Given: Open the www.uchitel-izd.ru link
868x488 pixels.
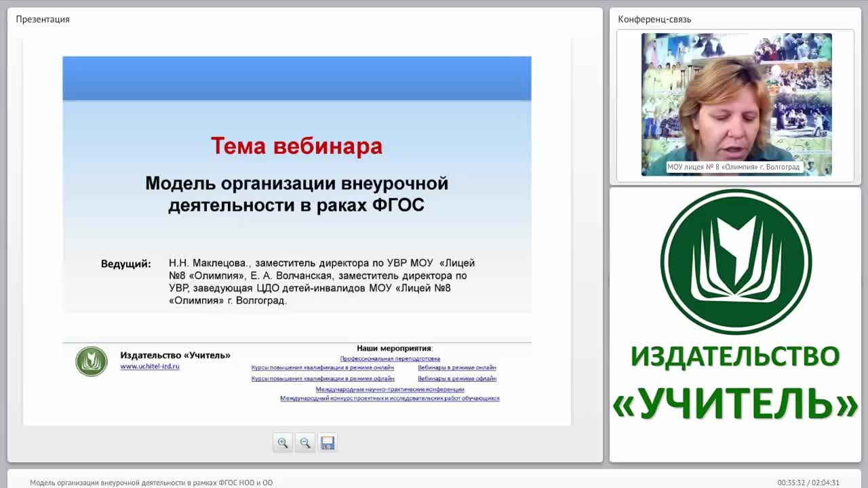Looking at the screenshot, I should pos(150,367).
